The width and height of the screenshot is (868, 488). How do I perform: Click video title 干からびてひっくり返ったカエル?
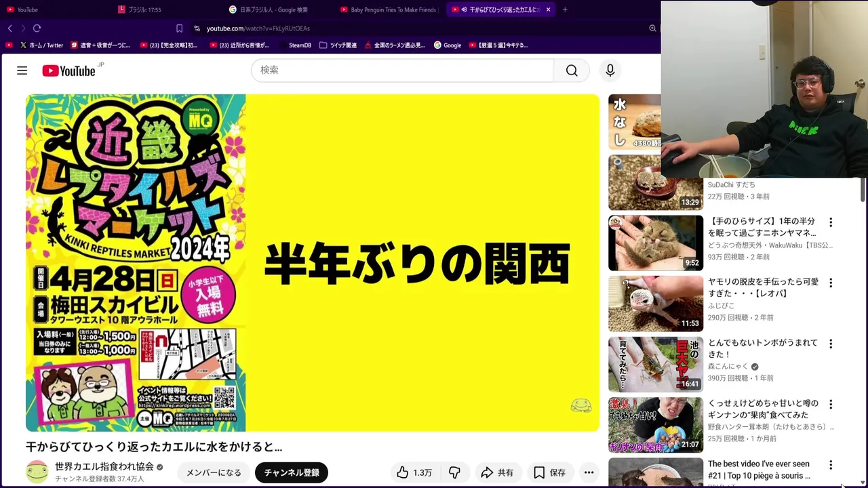[x=154, y=447]
